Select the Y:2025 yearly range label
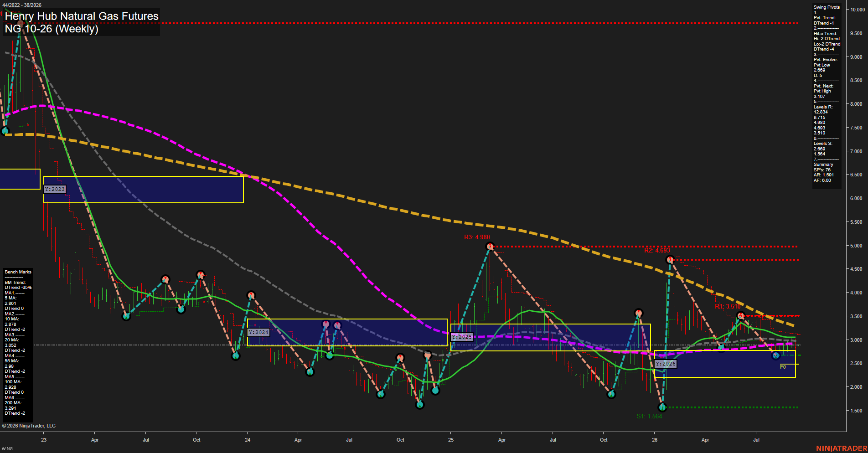 462,337
